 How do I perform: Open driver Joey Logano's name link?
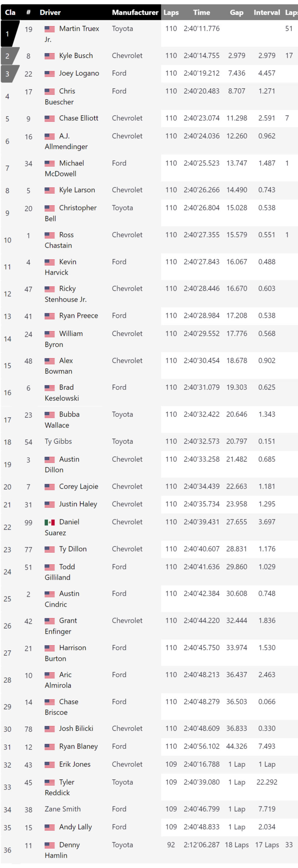[x=79, y=73]
